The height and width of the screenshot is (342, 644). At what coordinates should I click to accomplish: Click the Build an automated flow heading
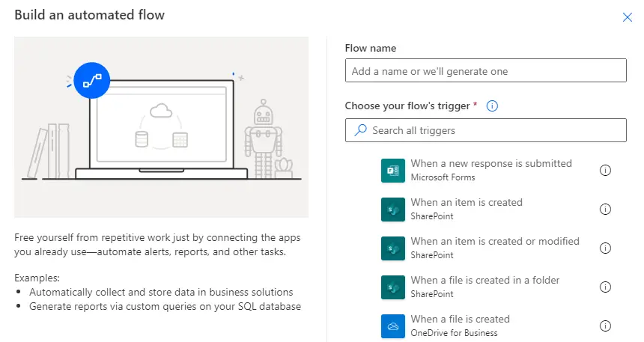[90, 15]
